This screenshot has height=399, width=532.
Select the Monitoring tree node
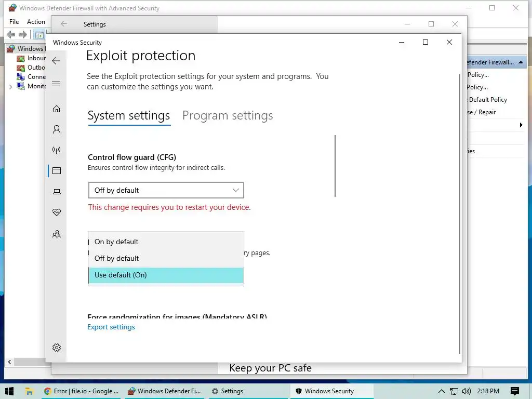click(31, 86)
